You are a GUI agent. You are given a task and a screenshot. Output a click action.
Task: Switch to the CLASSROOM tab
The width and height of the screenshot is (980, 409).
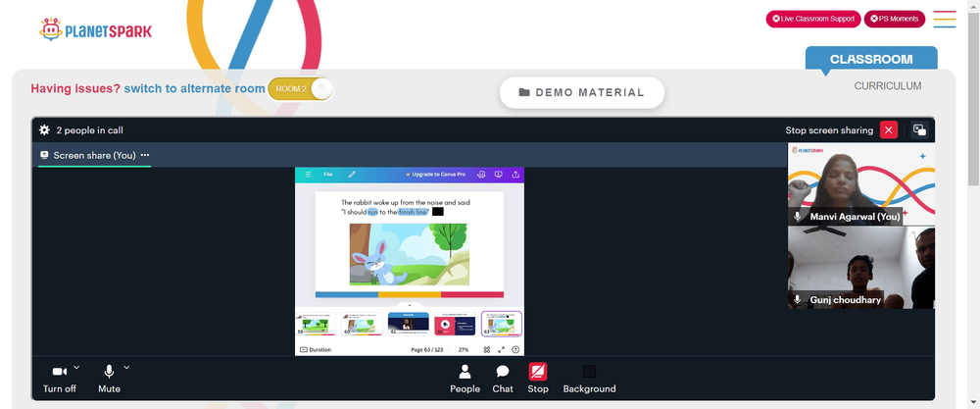coord(871,60)
